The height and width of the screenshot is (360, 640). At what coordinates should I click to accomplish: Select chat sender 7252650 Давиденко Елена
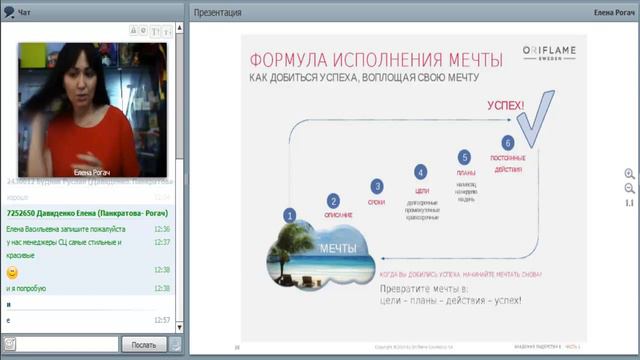click(87, 213)
